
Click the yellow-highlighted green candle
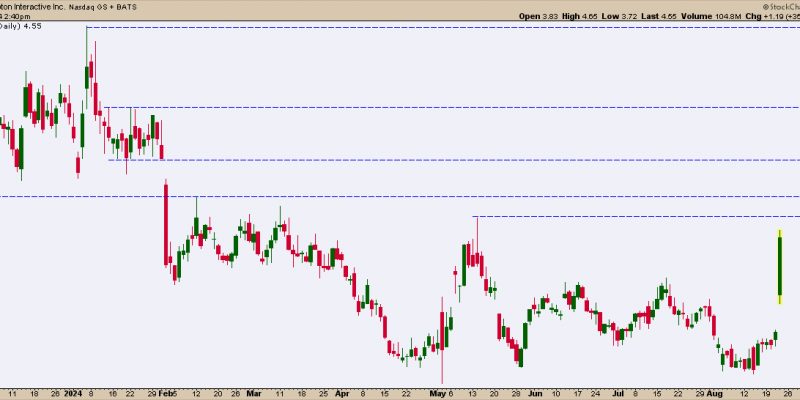coord(780,267)
